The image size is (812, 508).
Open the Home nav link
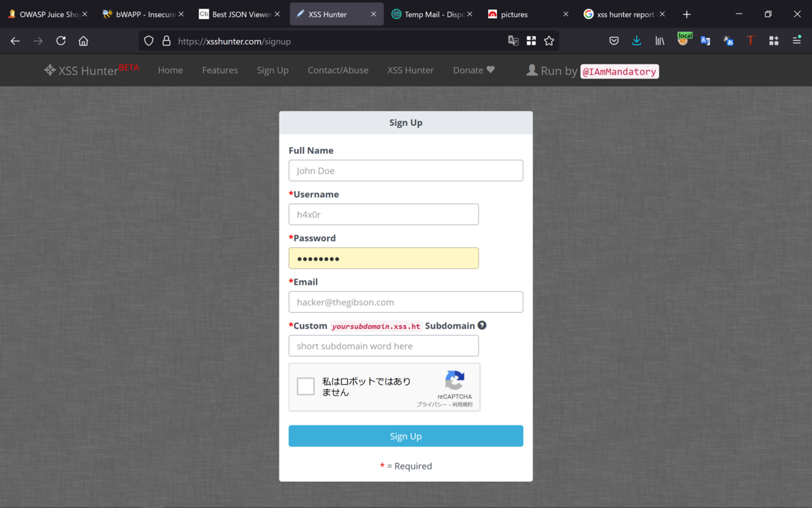[x=171, y=70]
